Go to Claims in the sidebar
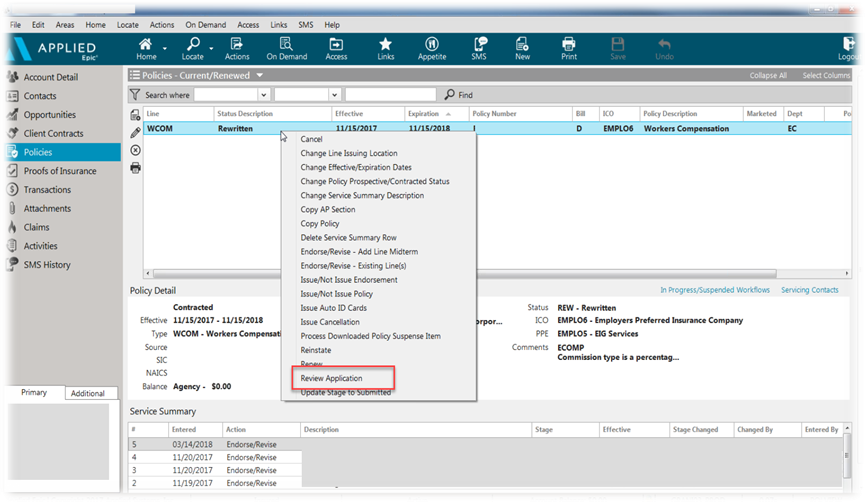Screen dimensions: 865x503 tap(39, 227)
